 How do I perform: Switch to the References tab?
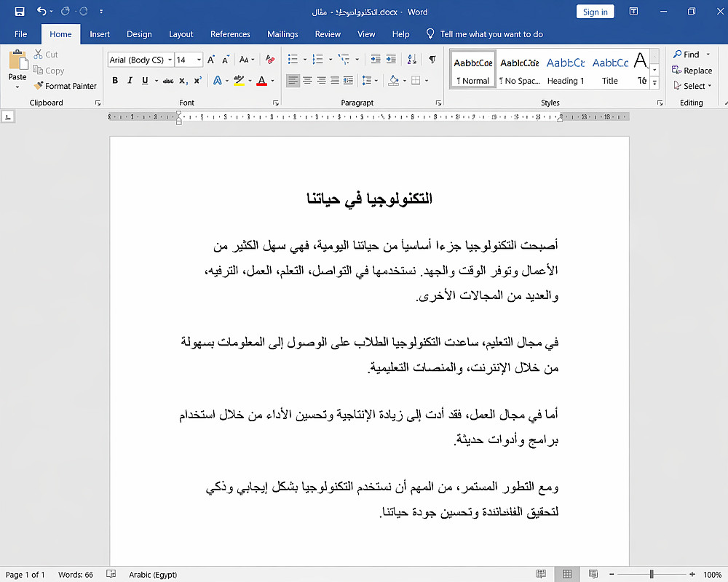coord(230,34)
